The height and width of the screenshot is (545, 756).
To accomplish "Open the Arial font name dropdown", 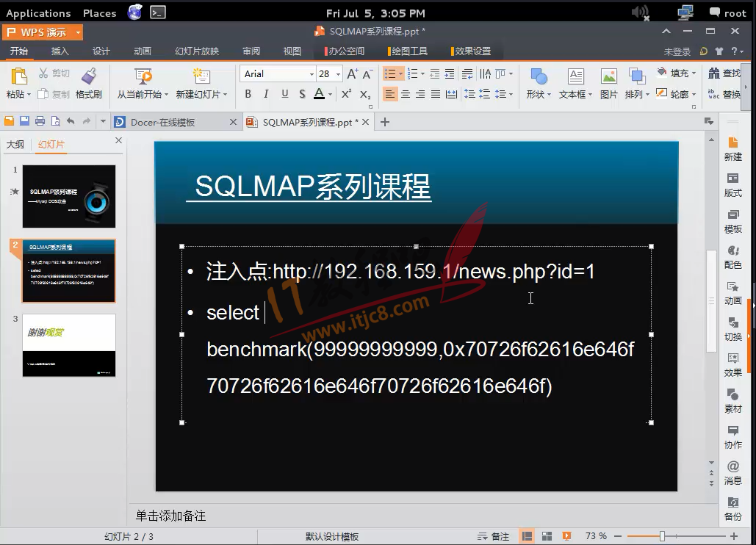I will tap(312, 74).
